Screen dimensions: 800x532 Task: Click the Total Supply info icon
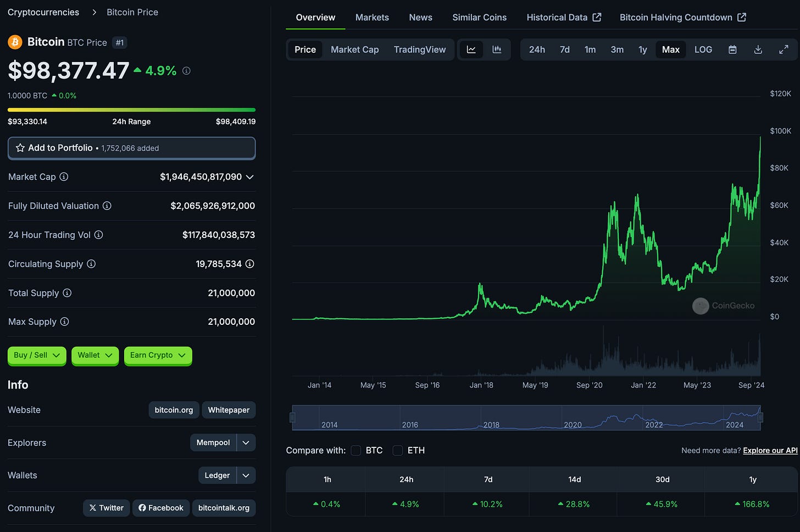coord(67,293)
